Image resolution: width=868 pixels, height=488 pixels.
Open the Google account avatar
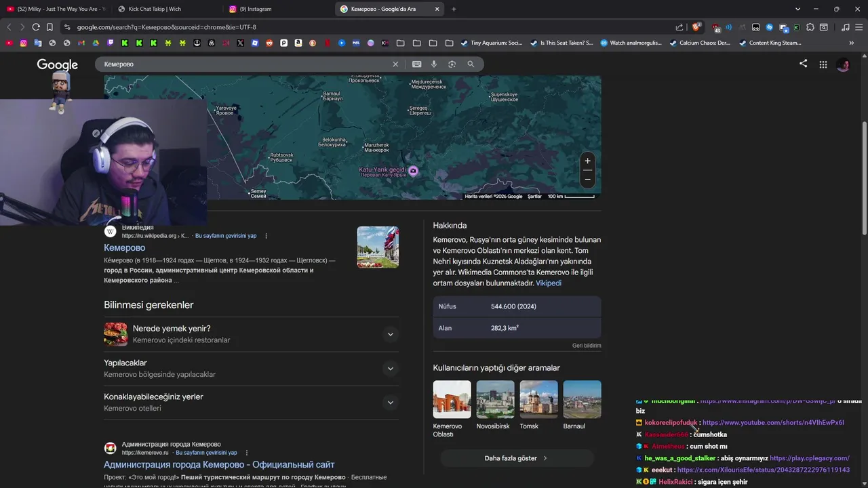pyautogui.click(x=843, y=65)
